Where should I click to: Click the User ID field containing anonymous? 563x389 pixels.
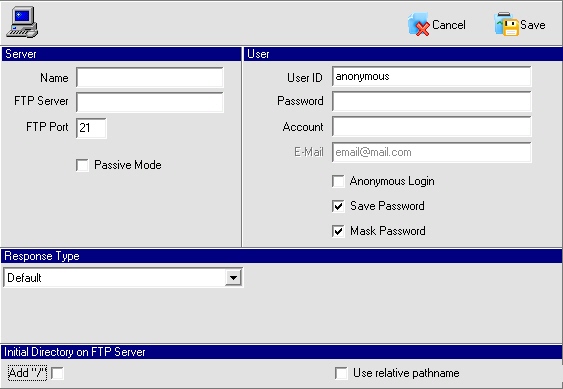pos(432,76)
